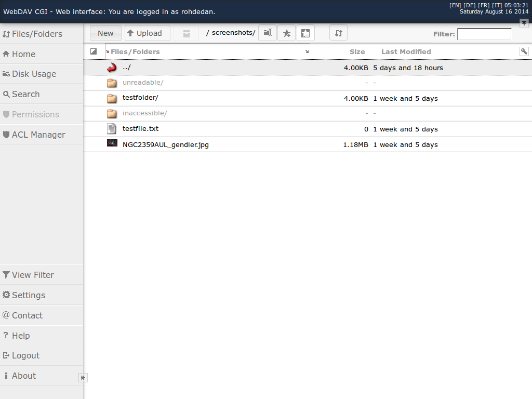Collapse the top header bar toggle
Image resolution: width=532 pixels, height=399 pixels.
524,23
